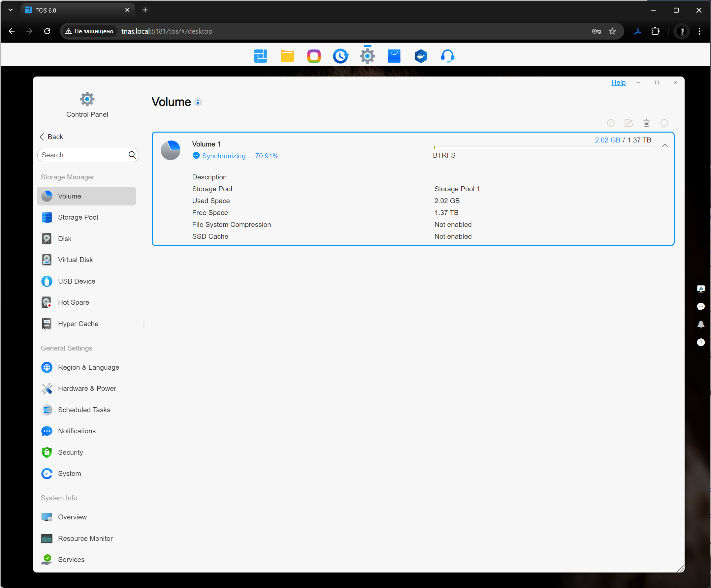This screenshot has width=711, height=588.
Task: Click the delete volume trash icon
Action: 646,123
